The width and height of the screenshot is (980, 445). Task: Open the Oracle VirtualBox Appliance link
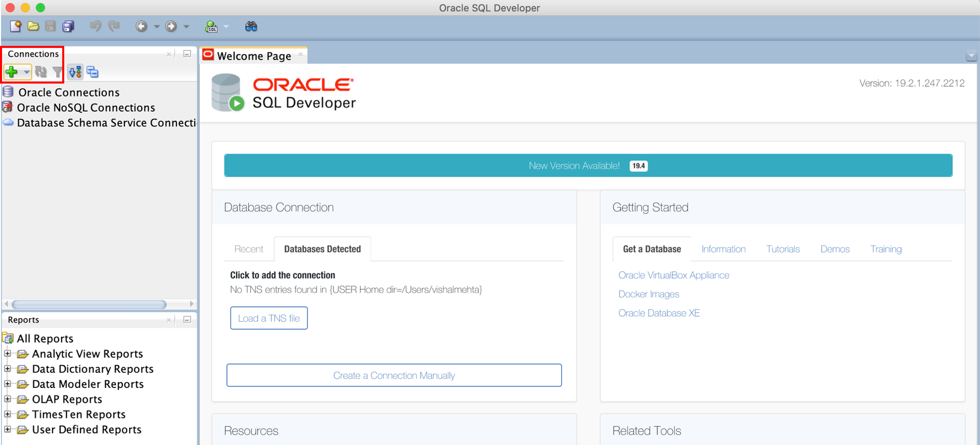(x=674, y=275)
